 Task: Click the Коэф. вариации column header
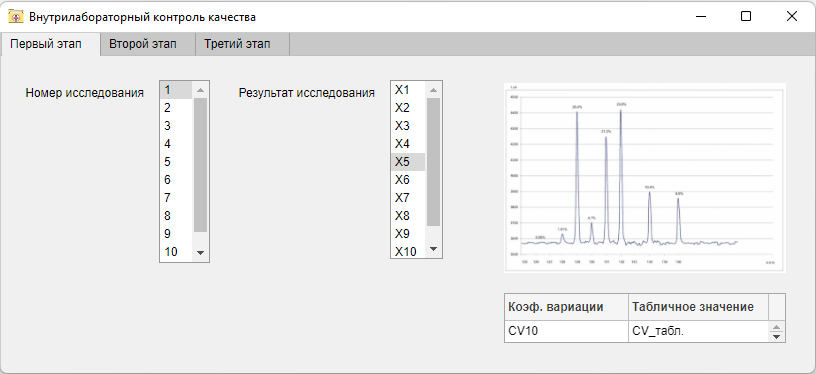point(566,307)
